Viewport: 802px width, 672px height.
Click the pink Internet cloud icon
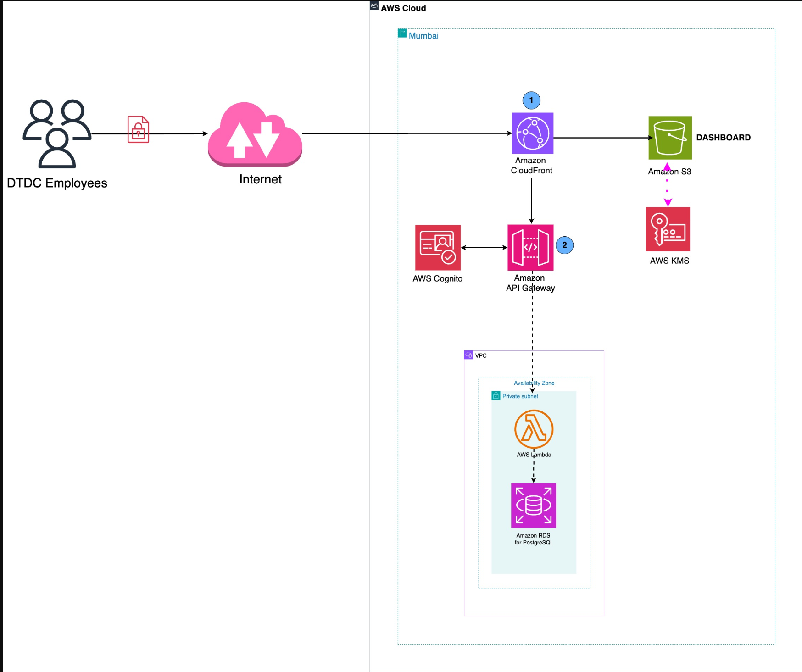click(255, 134)
